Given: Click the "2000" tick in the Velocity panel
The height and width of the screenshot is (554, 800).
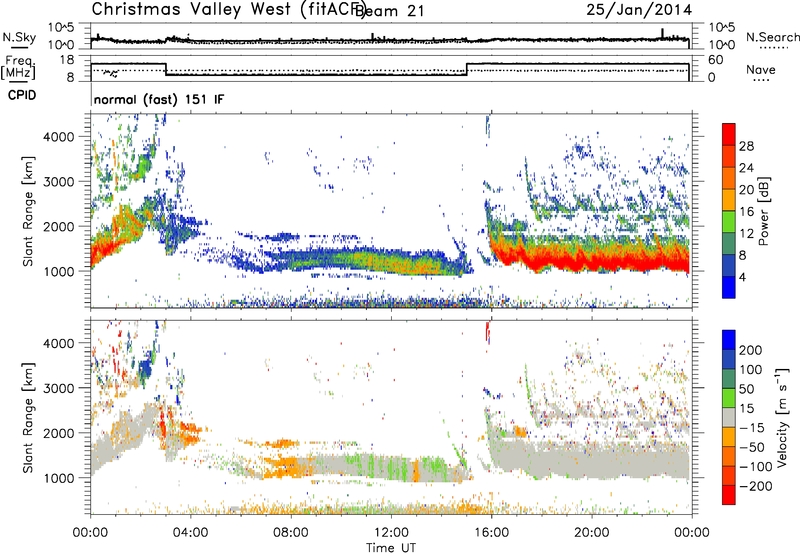Looking at the screenshot, I should point(58,433).
